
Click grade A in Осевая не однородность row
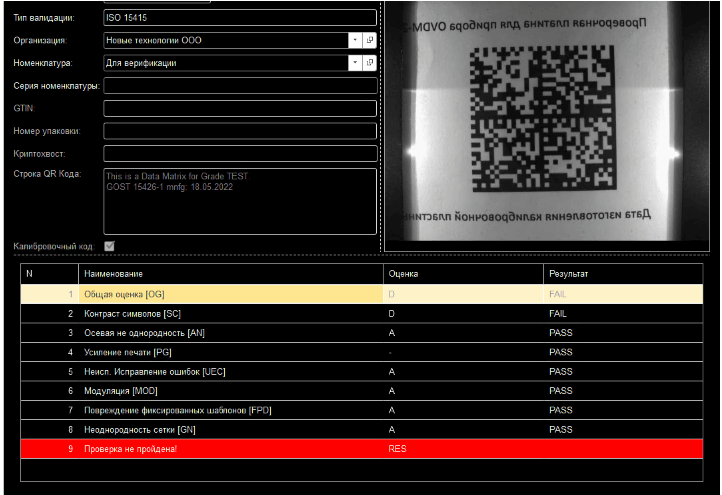tap(391, 333)
